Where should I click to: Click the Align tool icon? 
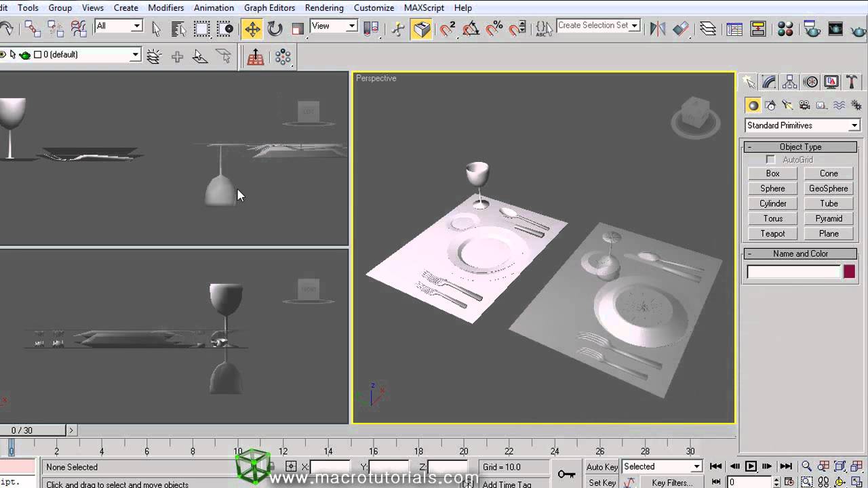(x=680, y=28)
